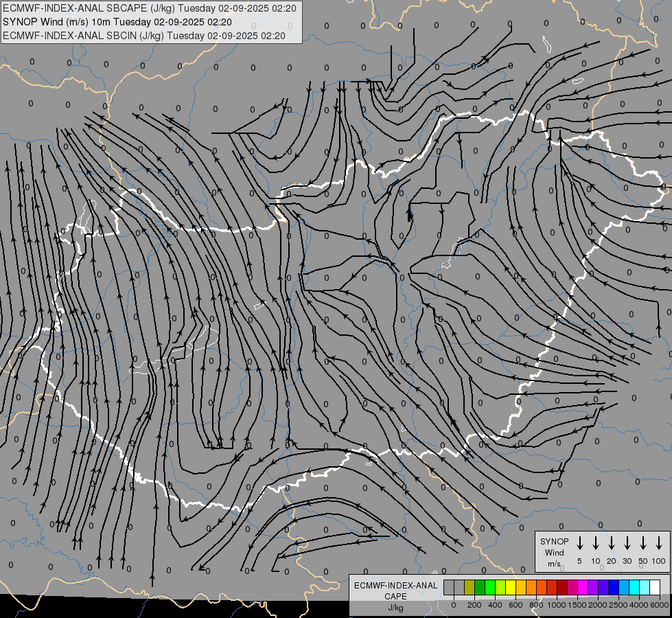
Task: Click the 'ECMWF-INDEX-ANAL CAPE' legend label
Action: coord(395,591)
